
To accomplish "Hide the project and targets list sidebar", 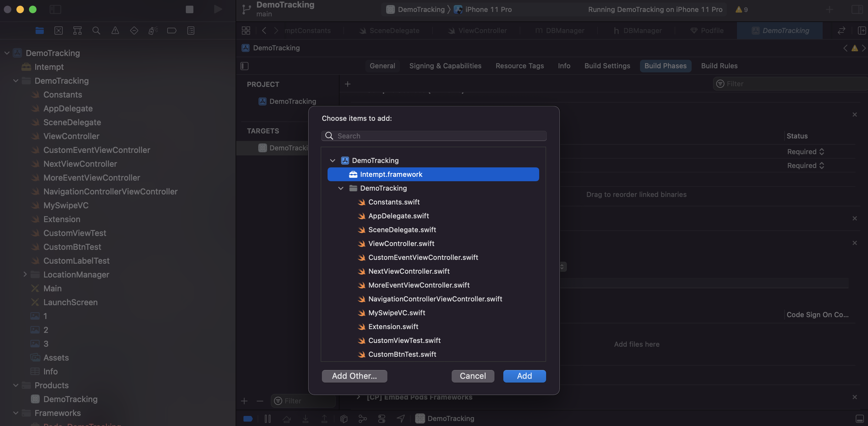I will coord(244,66).
